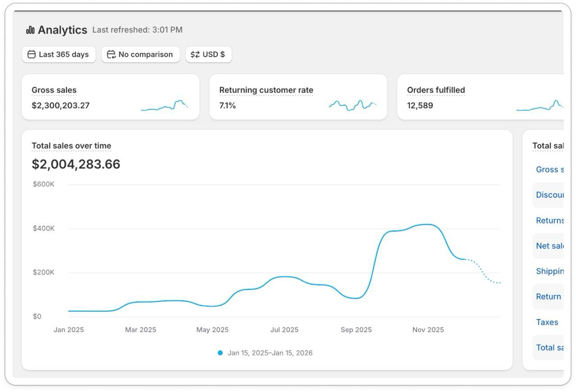Click the Gross sales sparkline chart
Viewport: 576px width, 392px height.
point(164,106)
